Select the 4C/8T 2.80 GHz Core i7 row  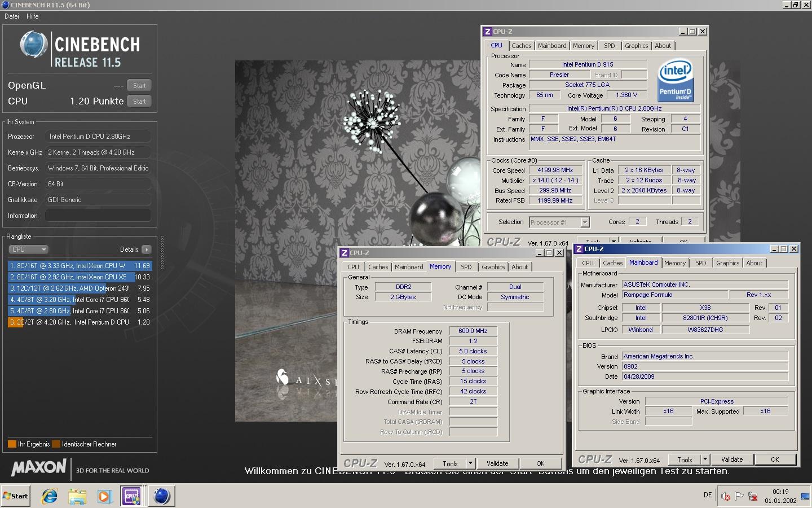coord(80,311)
